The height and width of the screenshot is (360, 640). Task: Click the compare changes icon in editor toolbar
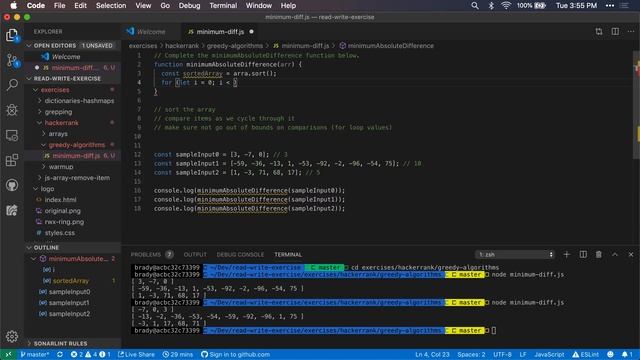click(598, 31)
